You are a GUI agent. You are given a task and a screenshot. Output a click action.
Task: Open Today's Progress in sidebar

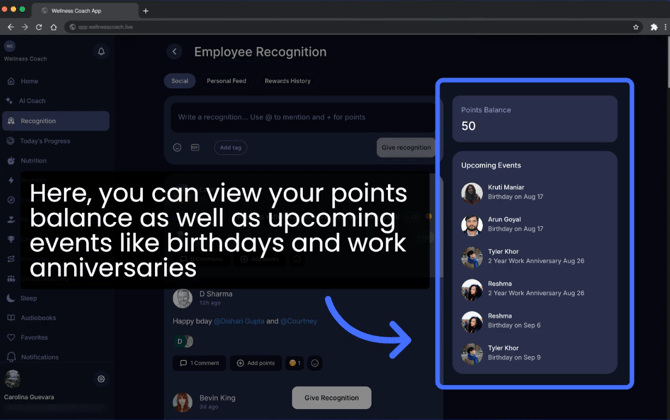coord(45,141)
